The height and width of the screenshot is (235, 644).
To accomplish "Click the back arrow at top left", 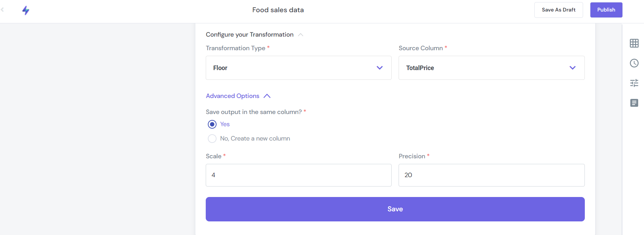I will point(2,10).
